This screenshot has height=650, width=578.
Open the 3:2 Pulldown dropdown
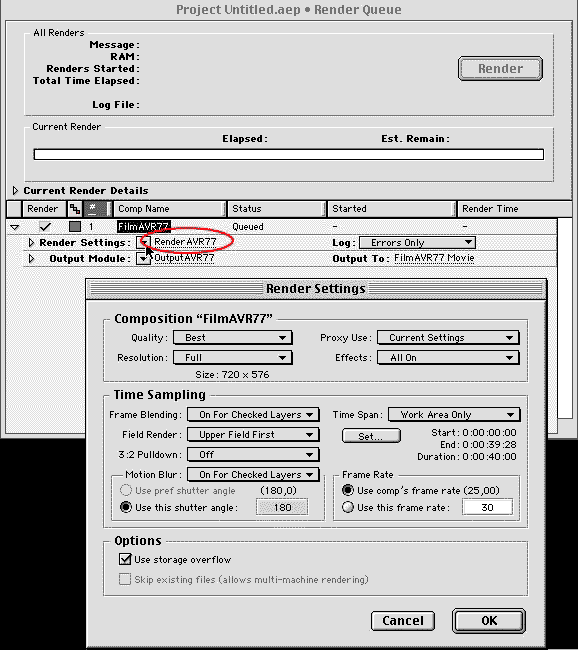click(253, 454)
